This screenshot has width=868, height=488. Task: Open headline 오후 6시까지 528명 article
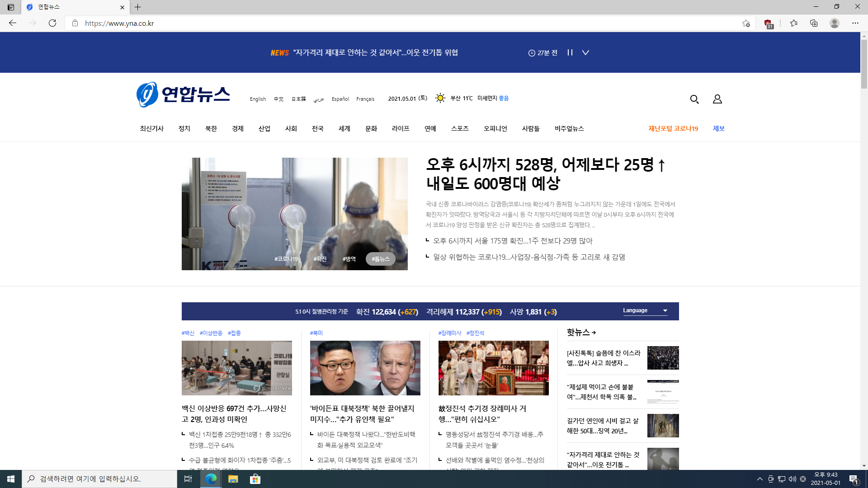(x=546, y=174)
